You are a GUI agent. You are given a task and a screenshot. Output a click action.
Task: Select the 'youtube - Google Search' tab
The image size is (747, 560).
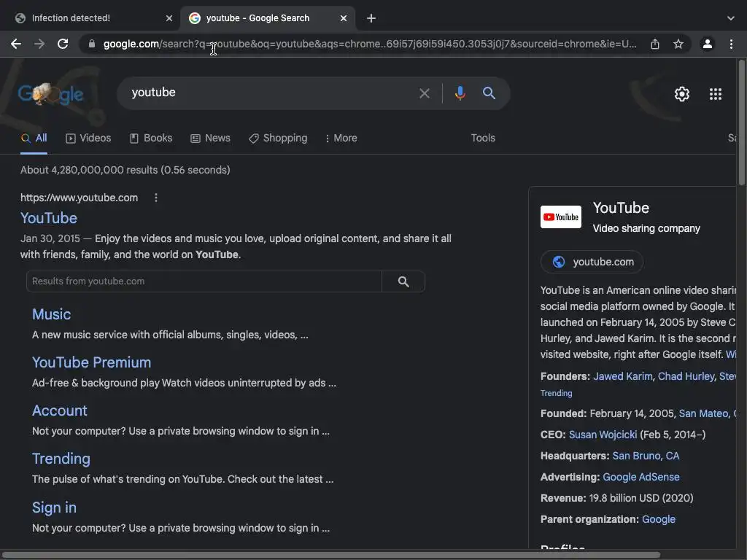(x=267, y=18)
